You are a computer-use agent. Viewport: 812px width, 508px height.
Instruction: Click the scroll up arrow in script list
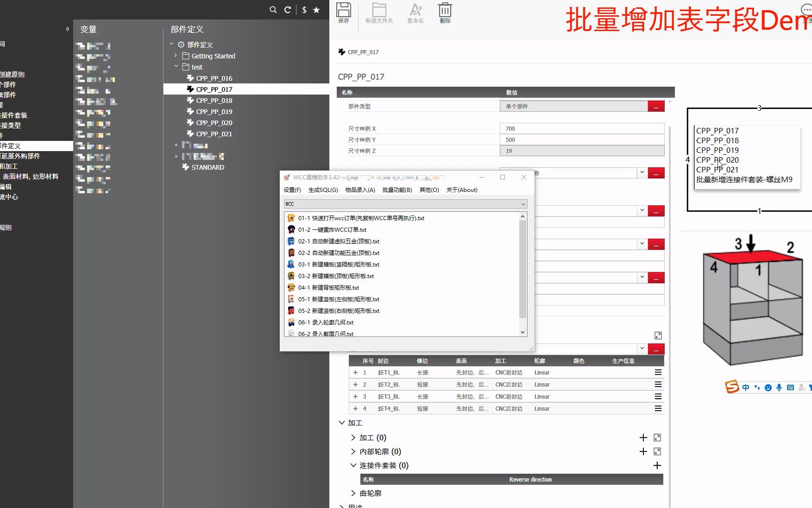click(x=523, y=216)
